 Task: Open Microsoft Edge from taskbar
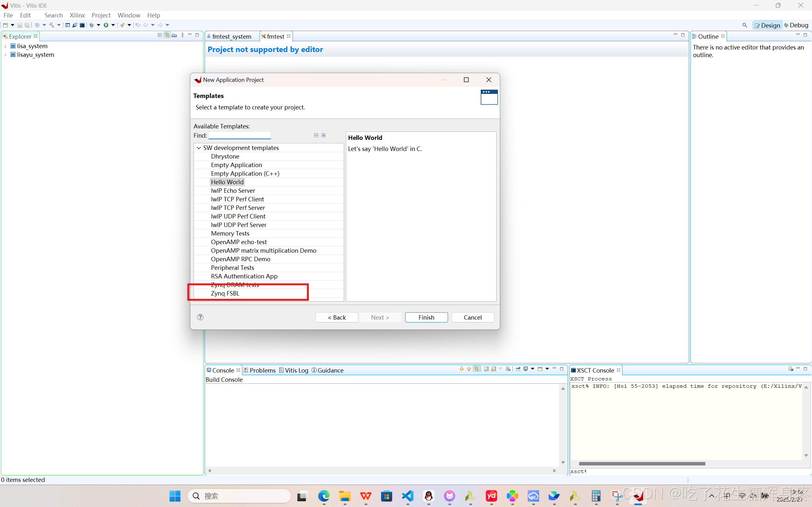tap(324, 496)
